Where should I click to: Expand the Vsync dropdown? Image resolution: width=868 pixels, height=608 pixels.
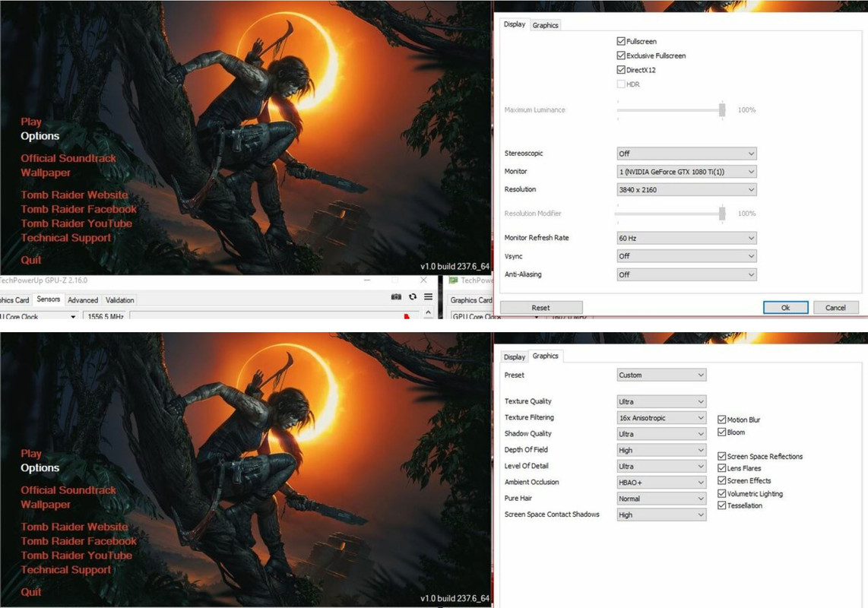tap(686, 256)
